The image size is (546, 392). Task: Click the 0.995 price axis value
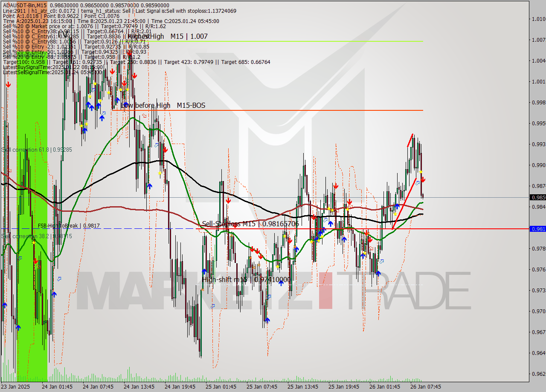(538, 123)
